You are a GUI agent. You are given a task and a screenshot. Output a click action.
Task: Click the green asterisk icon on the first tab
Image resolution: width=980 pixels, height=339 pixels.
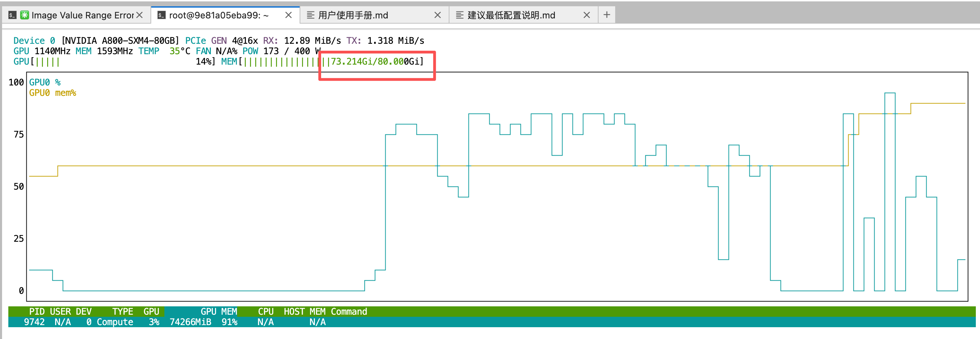coord(24,15)
